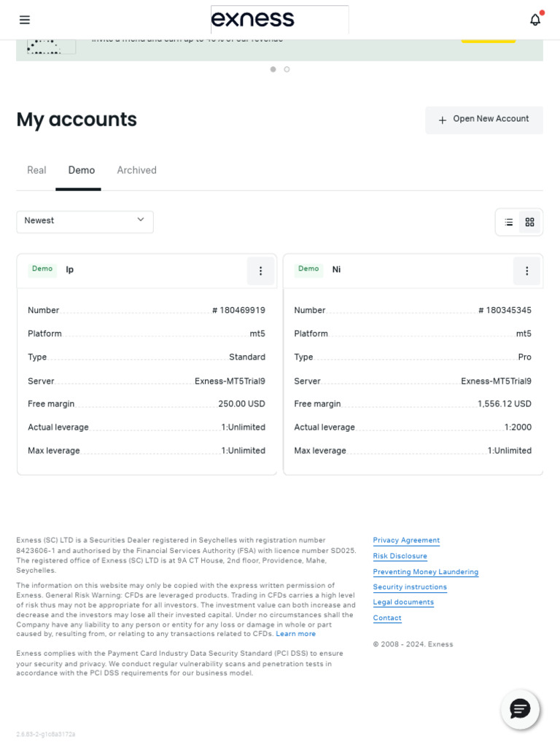Select the Real accounts tab
This screenshot has height=747, width=560.
pyautogui.click(x=36, y=171)
